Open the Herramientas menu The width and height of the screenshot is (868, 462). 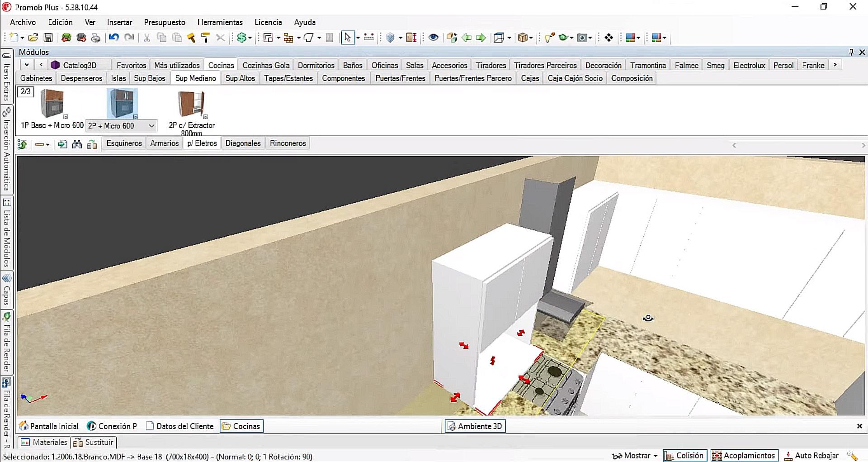click(x=220, y=22)
